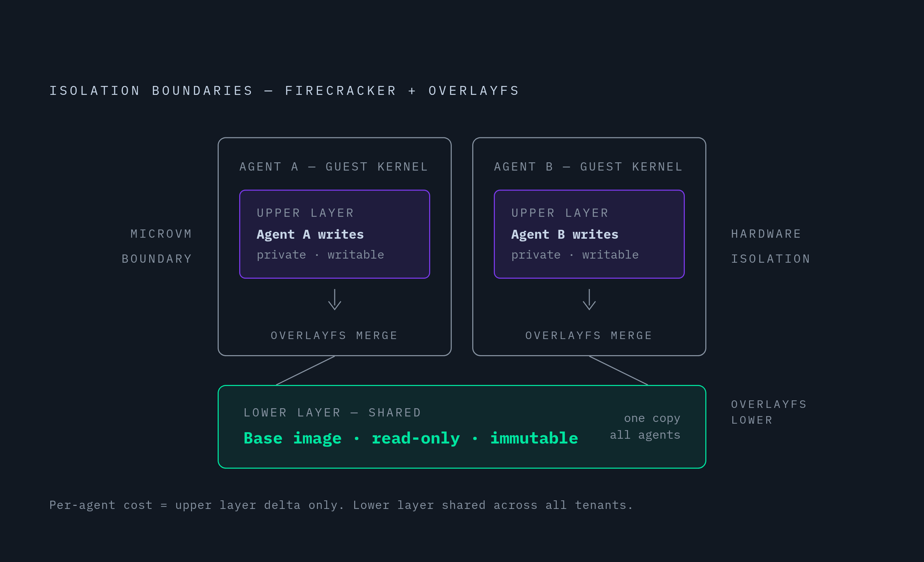Click 'UPPER LAYER' label in Agent A box
The height and width of the screenshot is (562, 924).
(305, 213)
